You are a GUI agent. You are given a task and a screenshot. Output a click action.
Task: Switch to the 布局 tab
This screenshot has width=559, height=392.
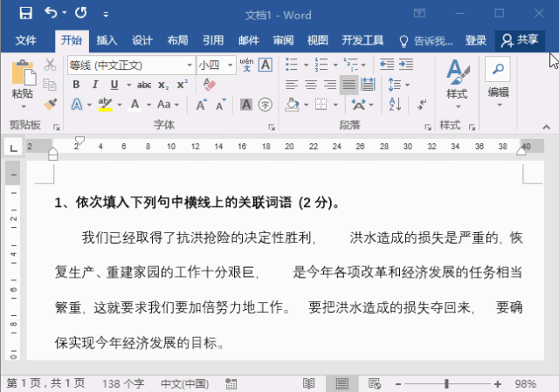coord(177,40)
